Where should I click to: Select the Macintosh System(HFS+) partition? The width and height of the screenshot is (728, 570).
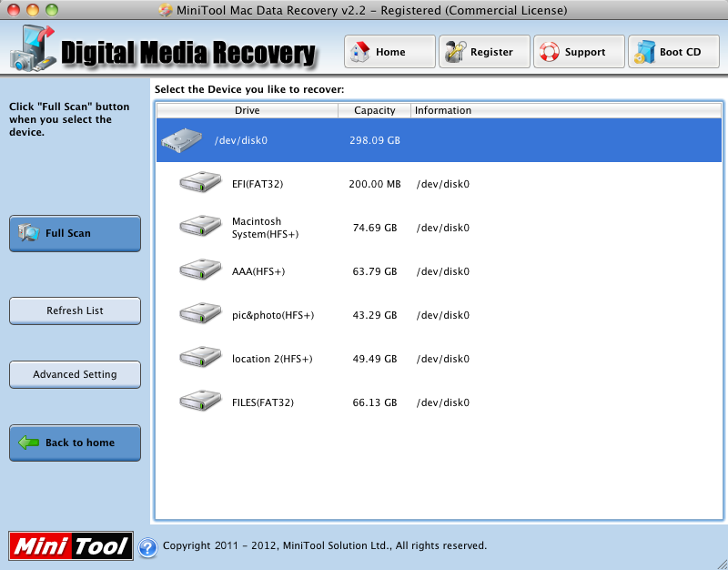265,228
